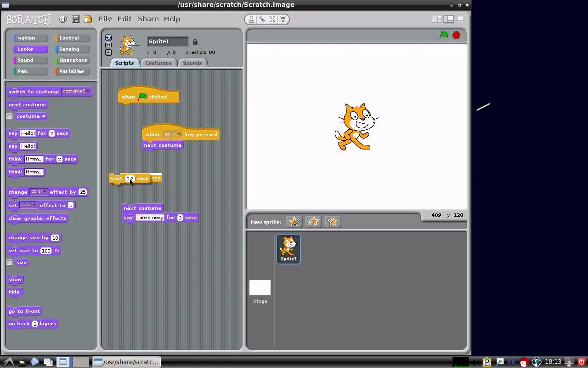Image resolution: width=588 pixels, height=368 pixels.
Task: Click the cat sprite on the stage
Action: (x=356, y=126)
